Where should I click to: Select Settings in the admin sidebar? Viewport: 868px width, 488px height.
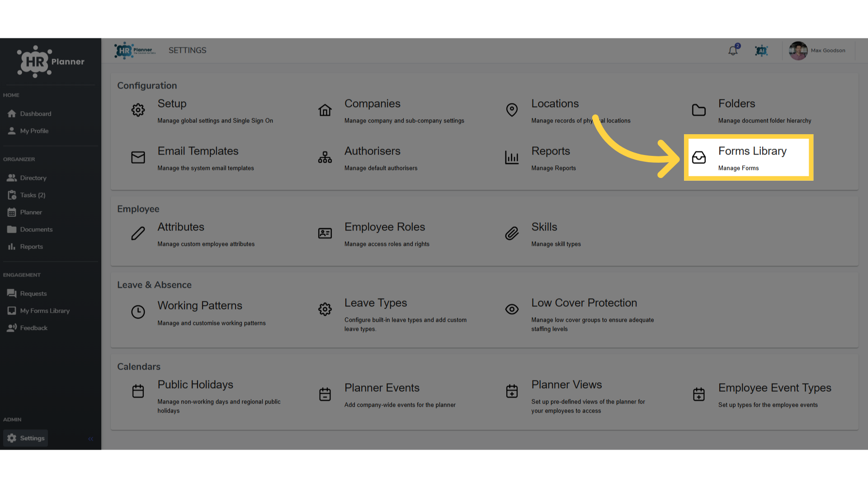click(x=26, y=438)
